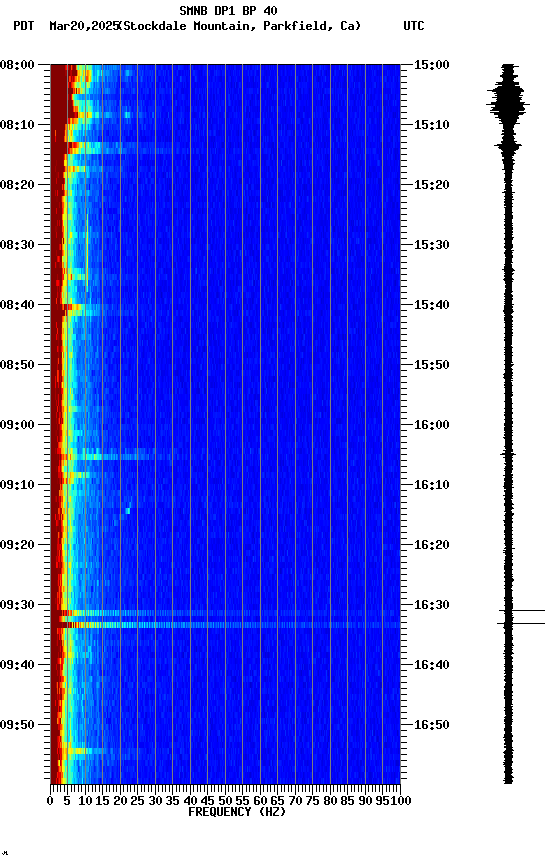The image size is (552, 864).
Task: Click the 15:20 UTC time label
Action: [432, 185]
